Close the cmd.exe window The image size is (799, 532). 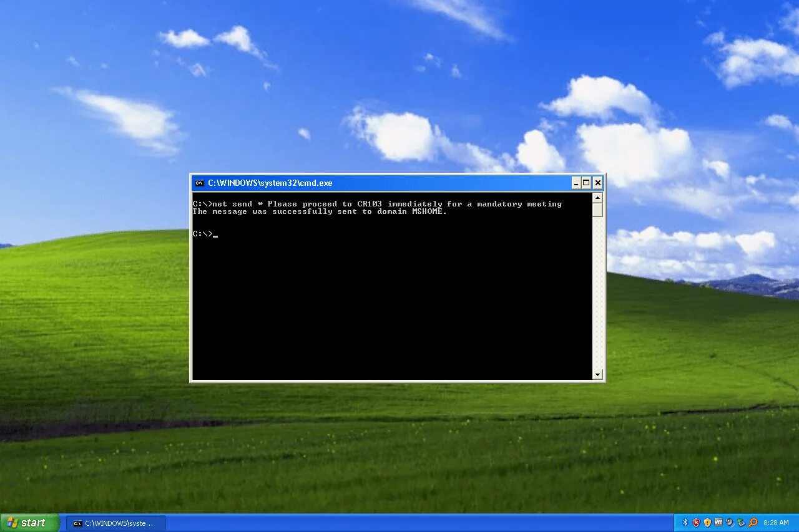tap(598, 183)
